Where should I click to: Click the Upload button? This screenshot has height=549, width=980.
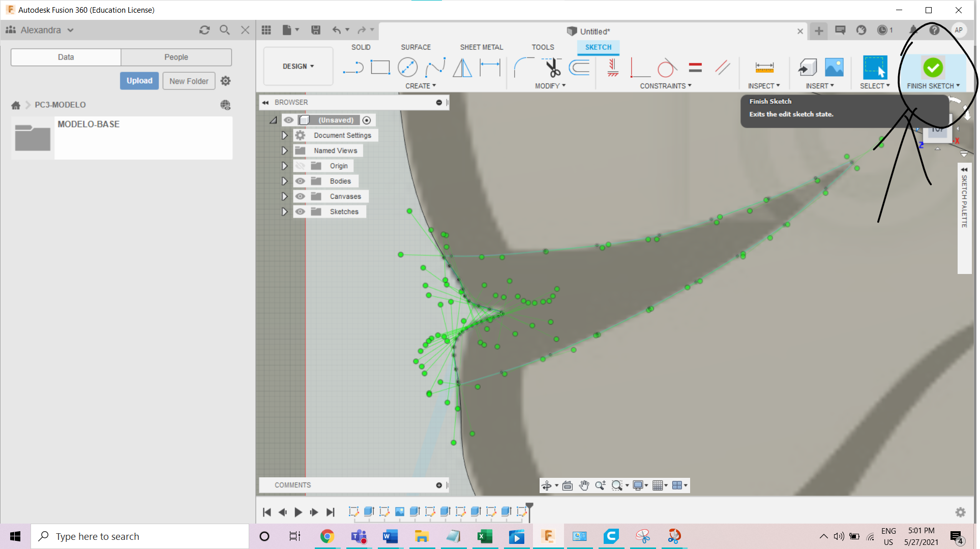point(139,81)
